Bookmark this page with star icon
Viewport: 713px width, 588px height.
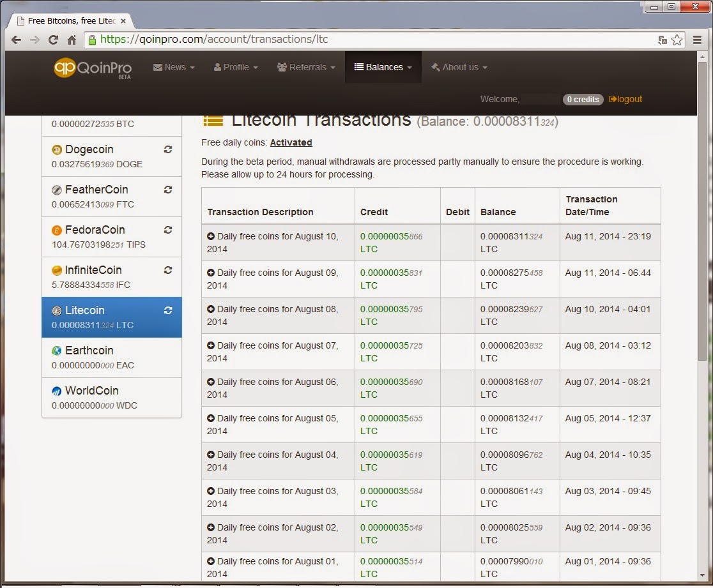(677, 40)
